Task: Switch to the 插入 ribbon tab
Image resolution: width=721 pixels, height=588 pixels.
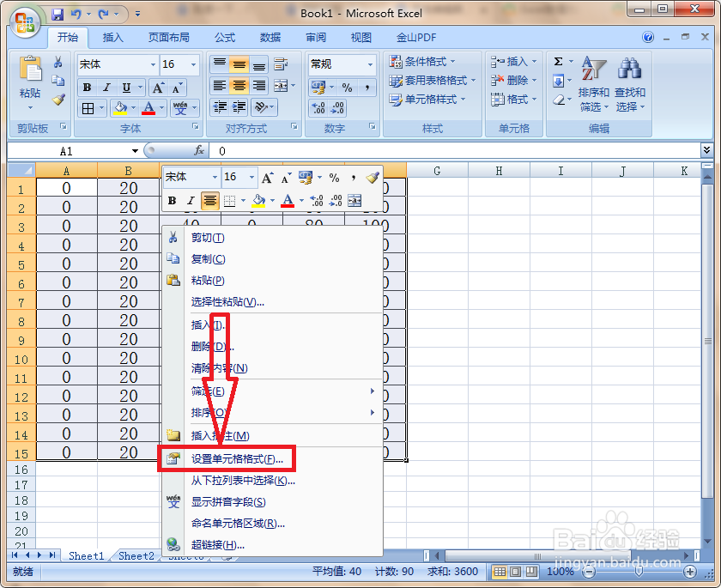Action: click(x=112, y=37)
